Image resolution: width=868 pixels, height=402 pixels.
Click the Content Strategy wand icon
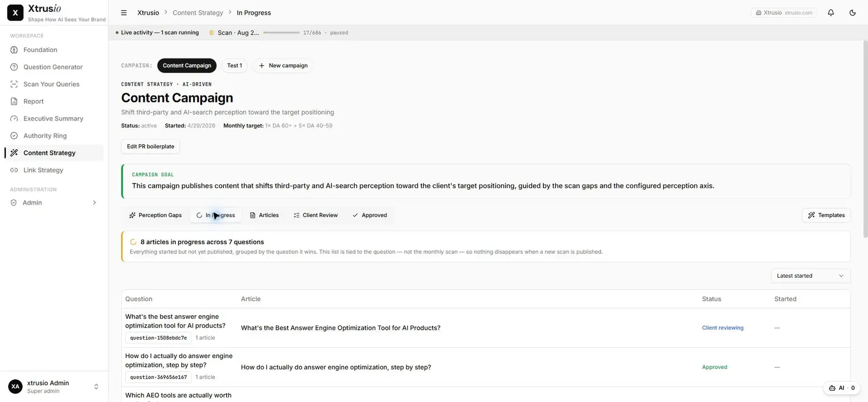[x=14, y=153]
